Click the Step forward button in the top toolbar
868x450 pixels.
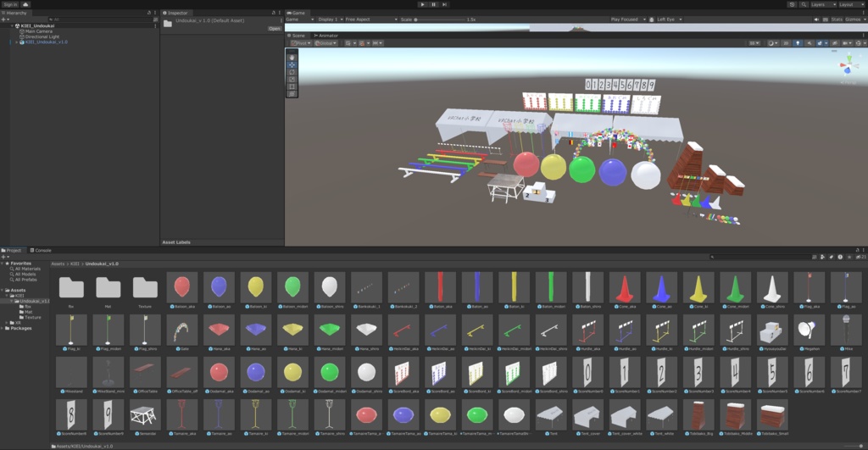point(444,4)
